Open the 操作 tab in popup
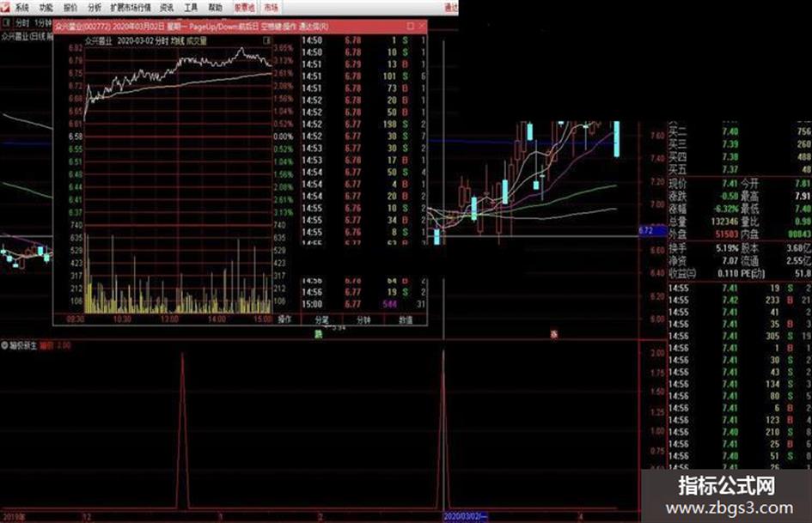Screen dimensions: 812x523 coord(284,319)
